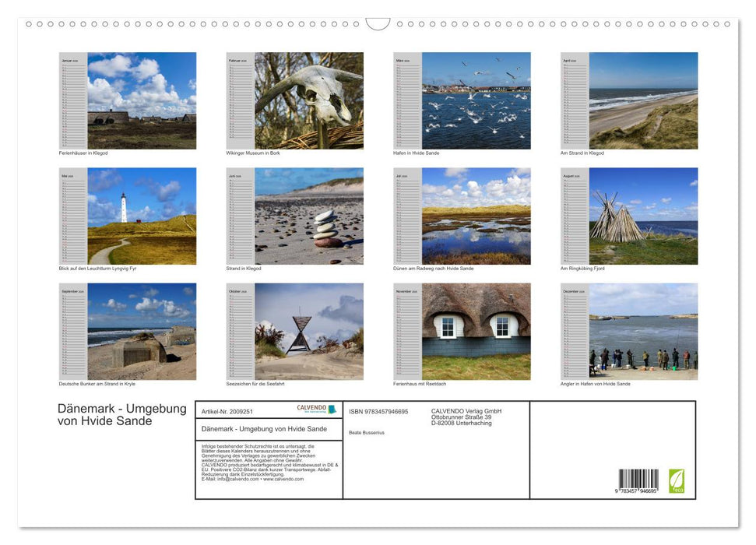Image resolution: width=756 pixels, height=545 pixels.
Task: Click the CALVENDO publisher logo
Action: coord(310,408)
